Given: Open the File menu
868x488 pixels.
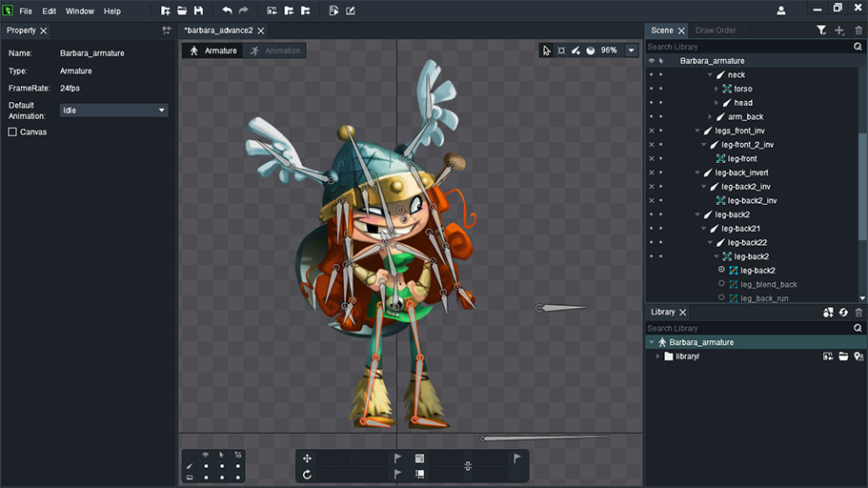Looking at the screenshot, I should (x=26, y=11).
